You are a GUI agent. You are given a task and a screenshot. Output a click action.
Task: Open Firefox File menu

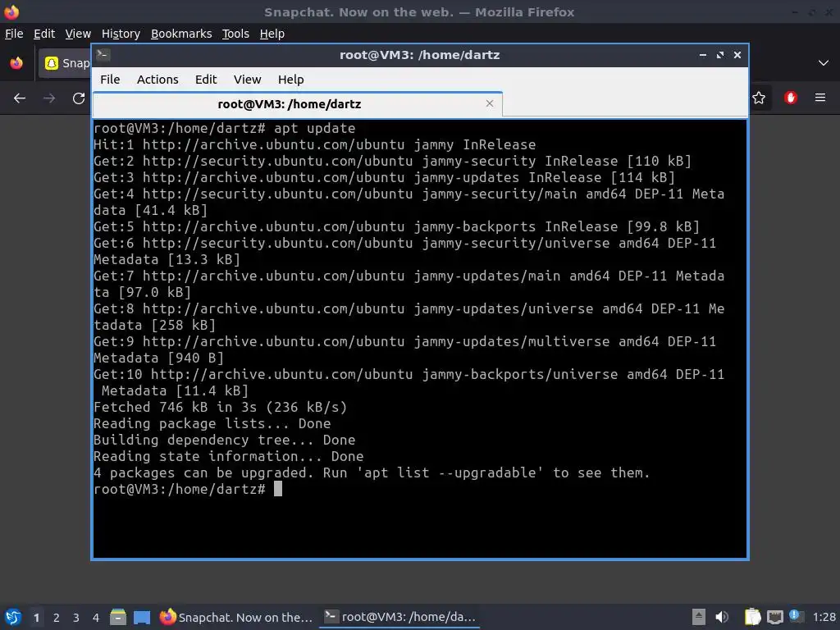point(14,34)
